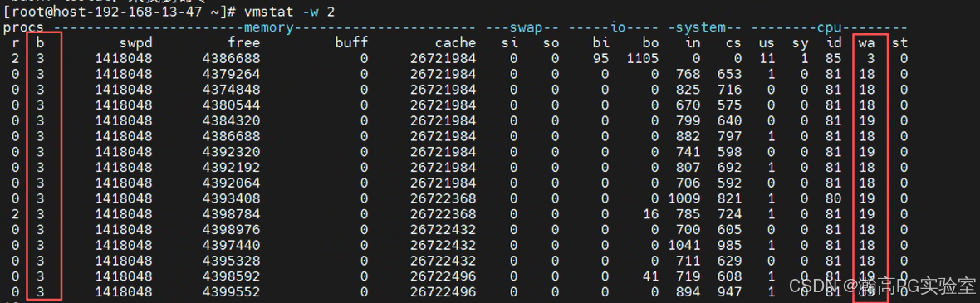Click the free value 4374848

tap(231, 90)
